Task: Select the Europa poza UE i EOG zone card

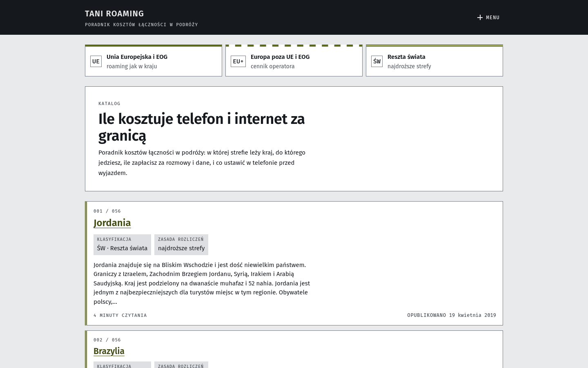Action: click(x=294, y=61)
